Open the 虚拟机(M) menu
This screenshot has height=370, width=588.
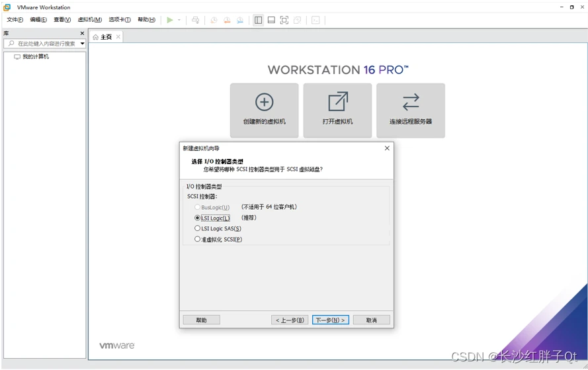(x=90, y=19)
